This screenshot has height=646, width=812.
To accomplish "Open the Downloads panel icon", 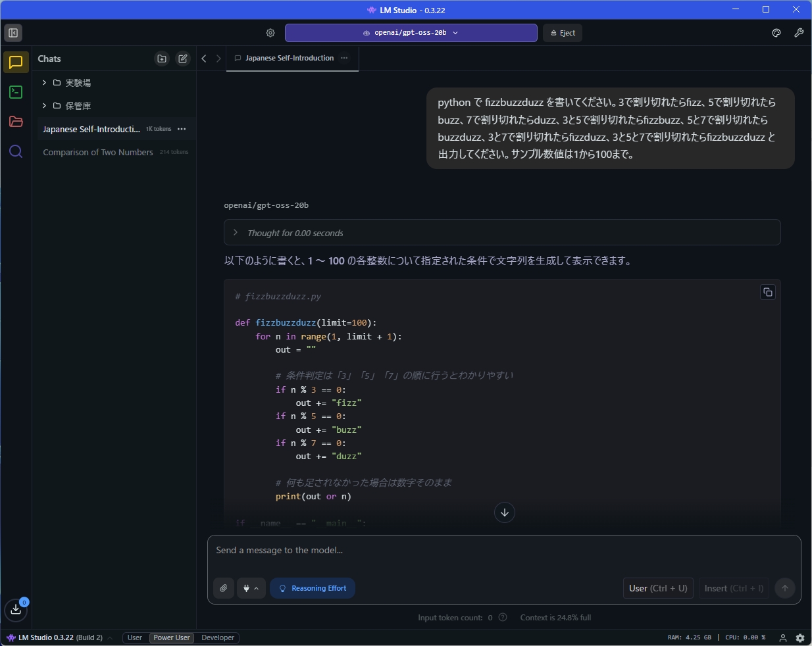I will click(x=16, y=610).
